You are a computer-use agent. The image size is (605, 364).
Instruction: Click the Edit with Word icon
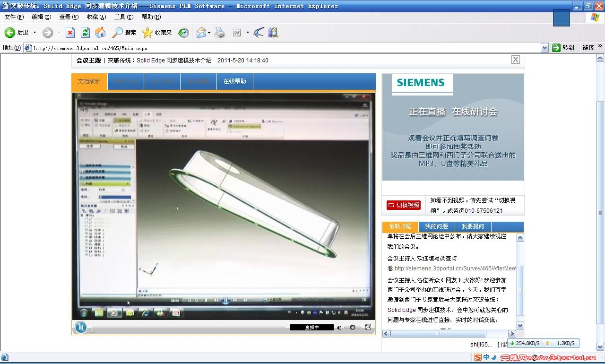coord(237,33)
